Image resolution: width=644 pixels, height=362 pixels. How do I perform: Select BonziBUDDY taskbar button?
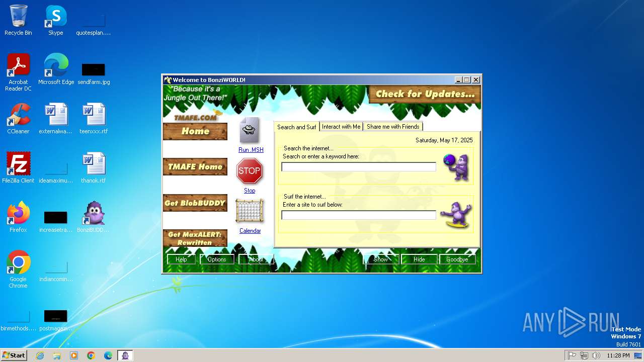point(125,355)
